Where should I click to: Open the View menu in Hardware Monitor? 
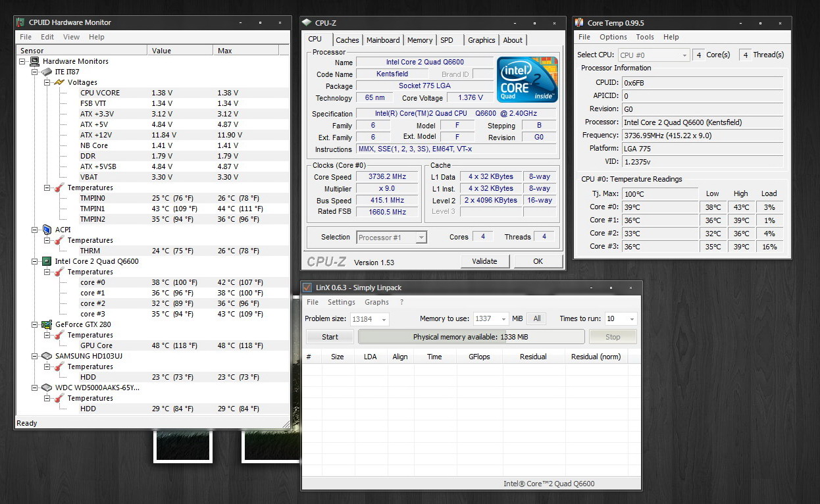pyautogui.click(x=71, y=38)
